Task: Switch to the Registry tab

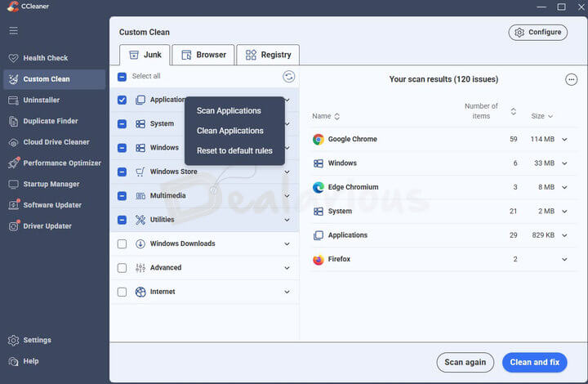Action: point(268,55)
